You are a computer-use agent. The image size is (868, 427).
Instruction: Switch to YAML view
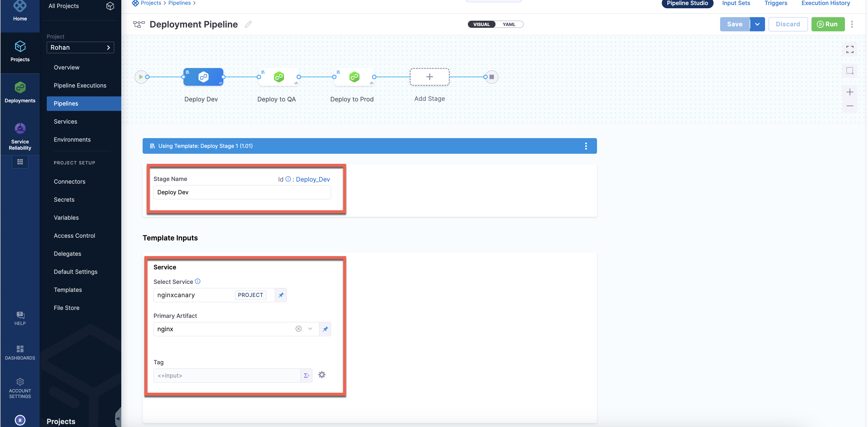(509, 24)
